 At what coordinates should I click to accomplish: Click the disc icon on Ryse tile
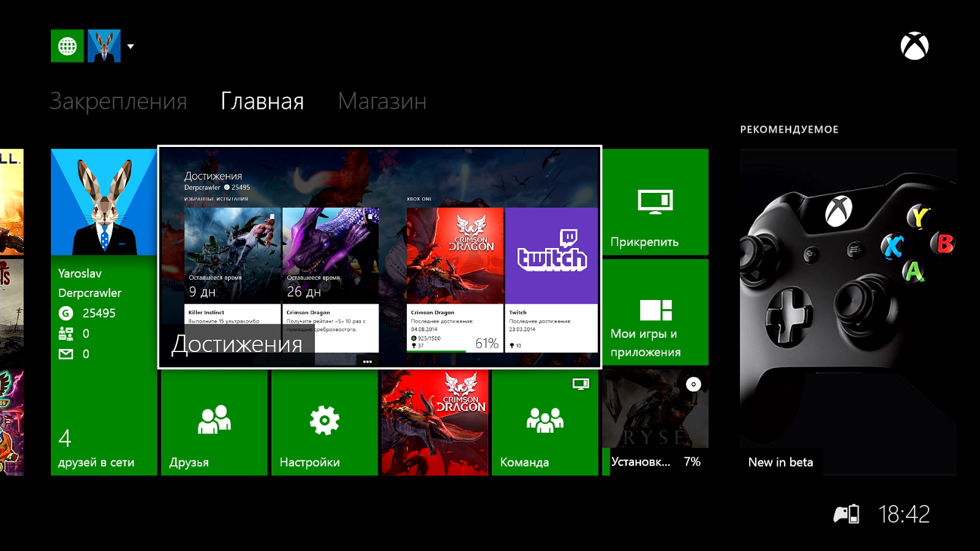point(693,384)
